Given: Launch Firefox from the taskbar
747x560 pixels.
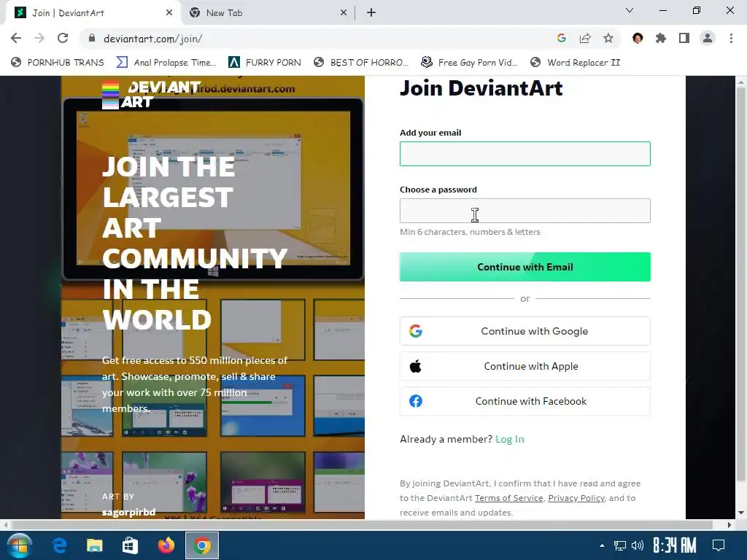Looking at the screenshot, I should (166, 545).
